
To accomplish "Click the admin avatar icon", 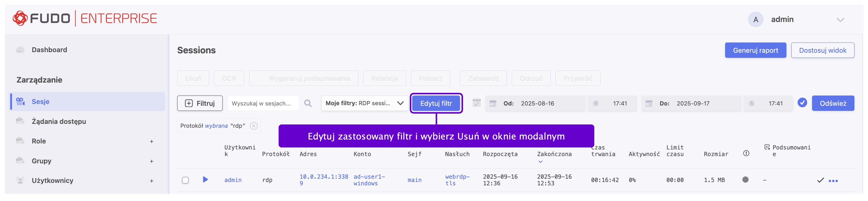I will [755, 20].
